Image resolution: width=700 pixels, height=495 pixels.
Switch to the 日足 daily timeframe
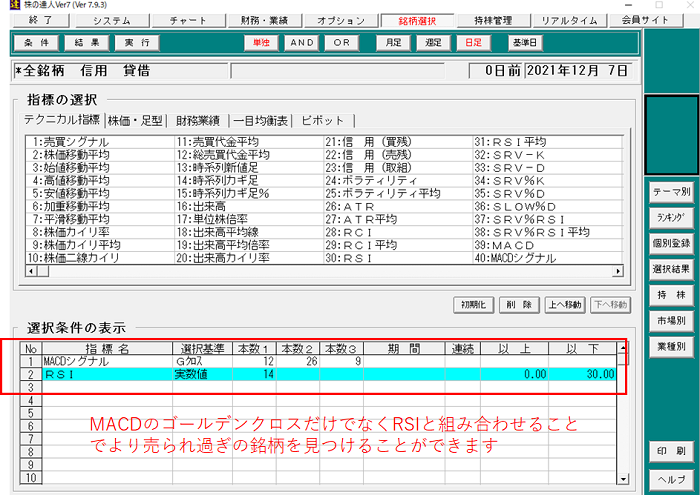(x=467, y=43)
